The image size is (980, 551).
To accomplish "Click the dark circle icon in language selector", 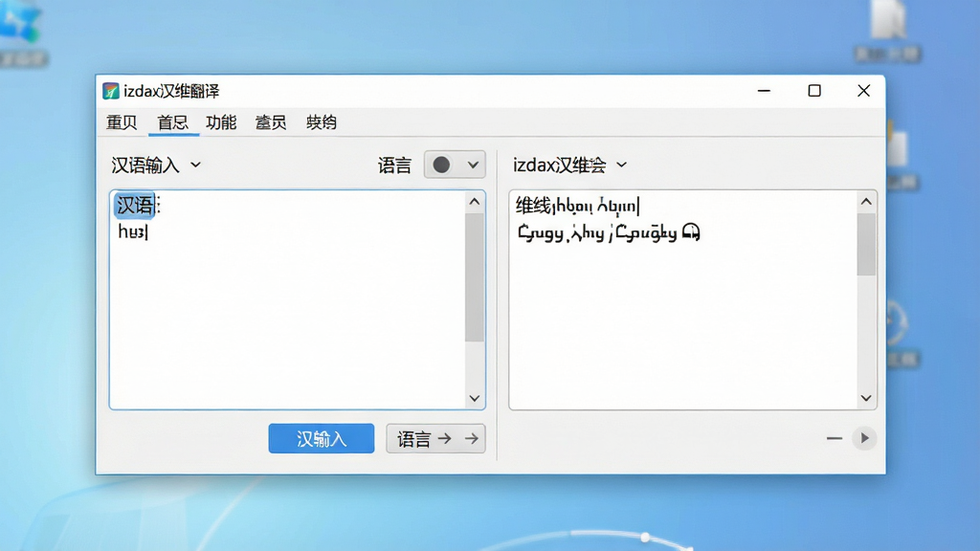I will [441, 165].
